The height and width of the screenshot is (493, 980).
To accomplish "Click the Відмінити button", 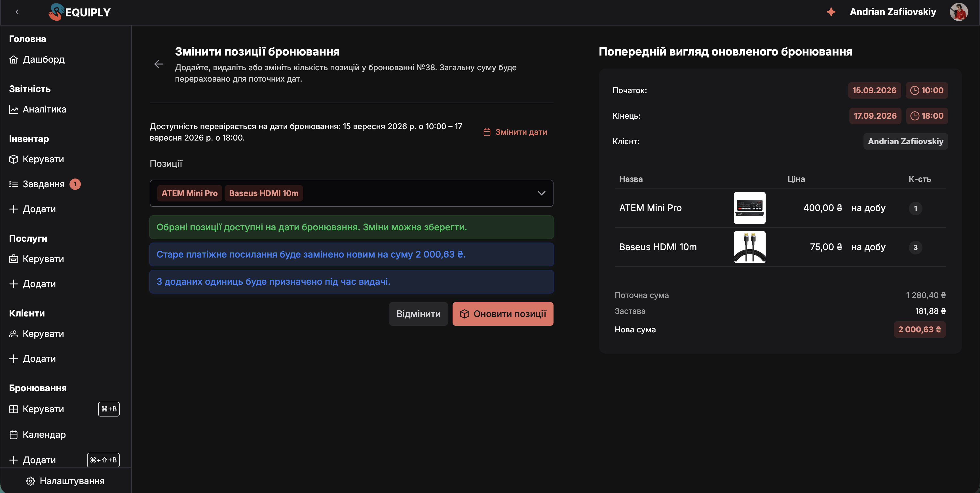I will (418, 314).
